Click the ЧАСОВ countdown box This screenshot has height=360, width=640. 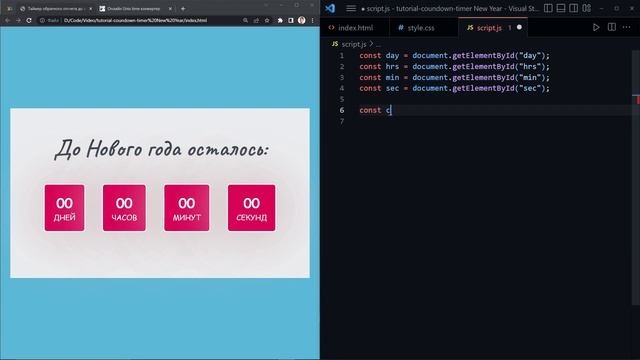click(124, 208)
